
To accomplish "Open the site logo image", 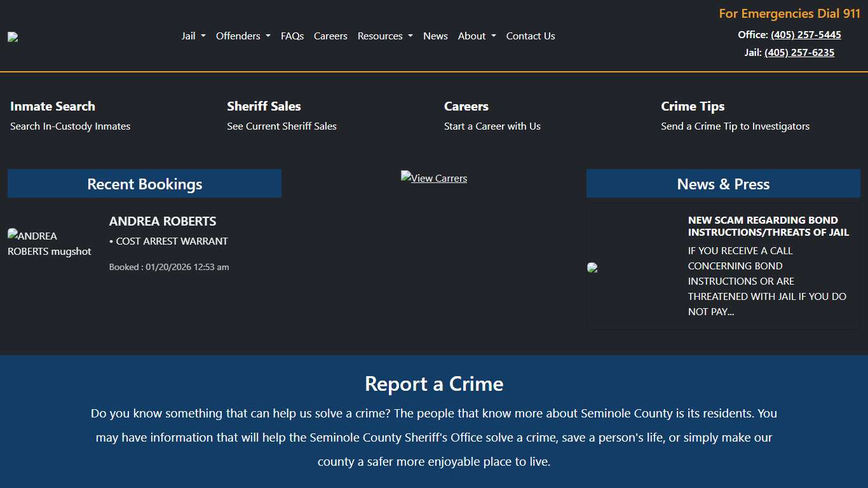I will [13, 36].
